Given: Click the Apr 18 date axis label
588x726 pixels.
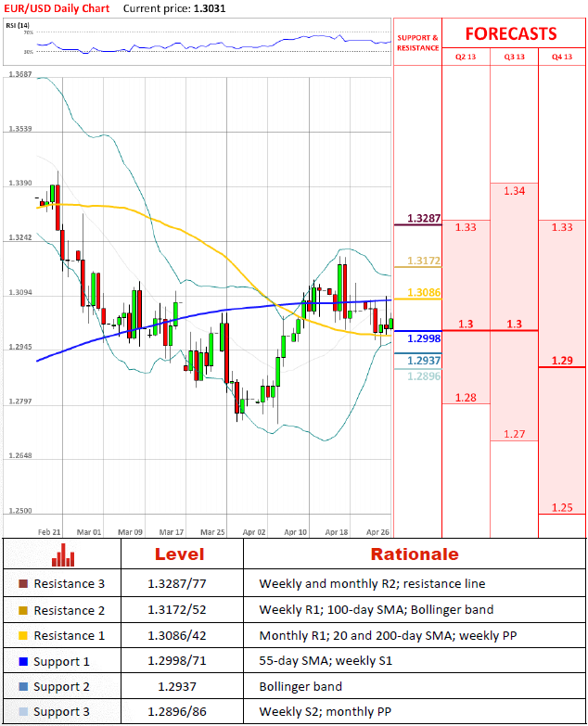Looking at the screenshot, I should pyautogui.click(x=337, y=532).
